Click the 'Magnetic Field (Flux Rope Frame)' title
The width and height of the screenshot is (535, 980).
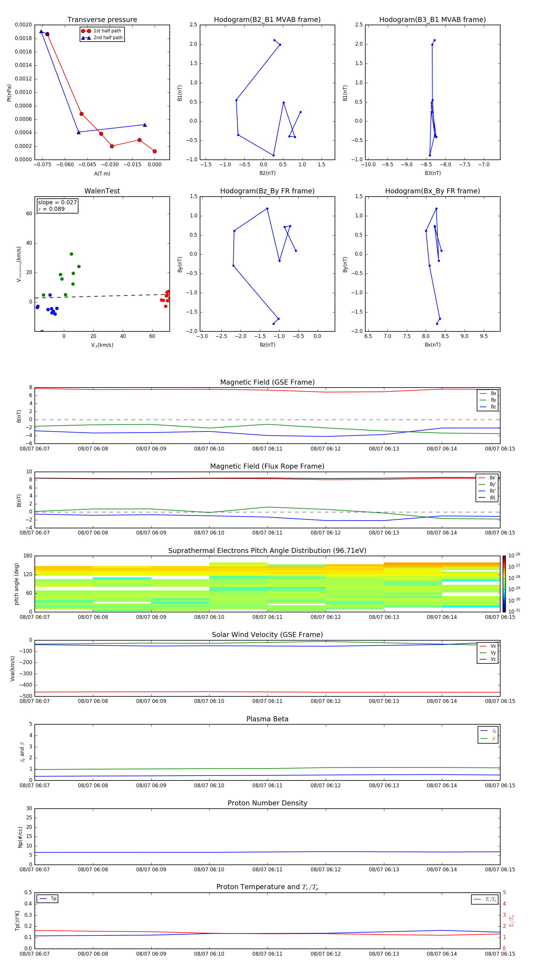267,467
